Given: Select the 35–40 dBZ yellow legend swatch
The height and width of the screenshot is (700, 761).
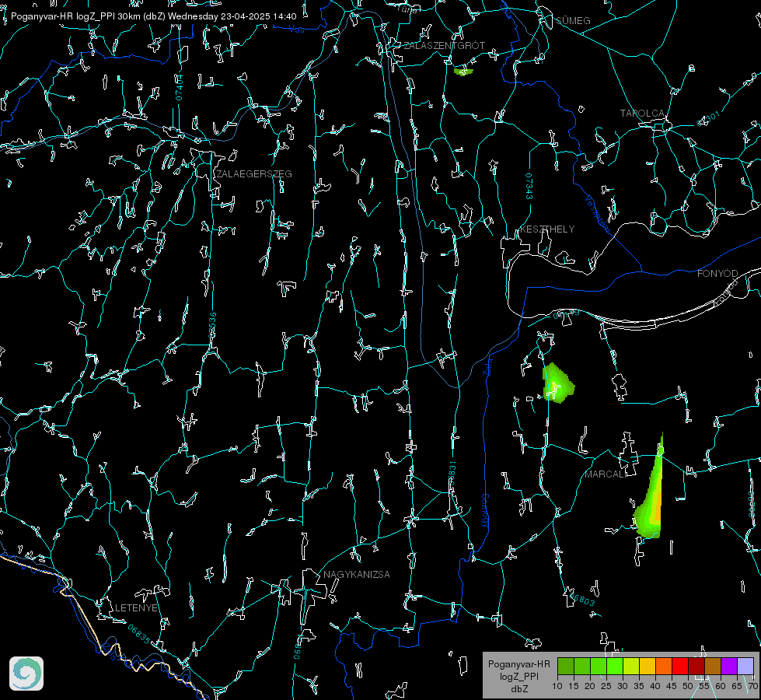Looking at the screenshot, I should click(648, 666).
